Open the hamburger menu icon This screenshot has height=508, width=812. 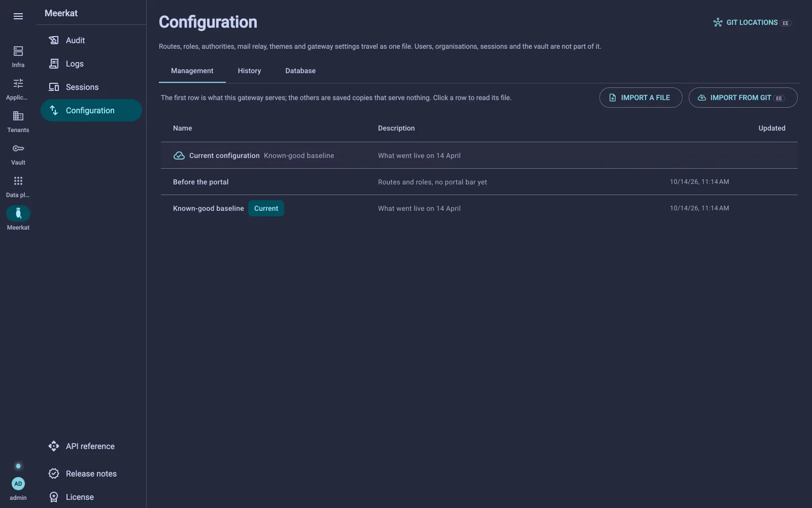pos(18,16)
